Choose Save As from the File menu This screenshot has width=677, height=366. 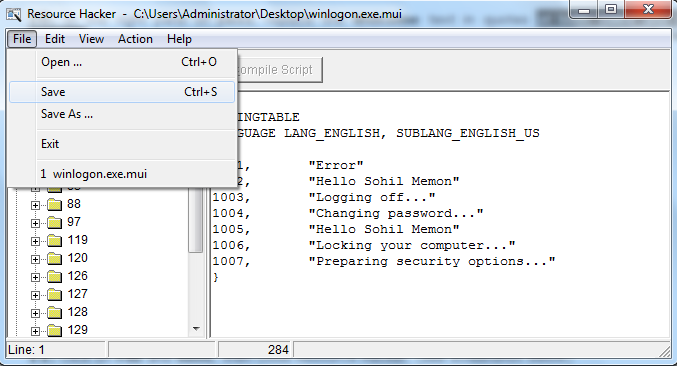(x=122, y=114)
